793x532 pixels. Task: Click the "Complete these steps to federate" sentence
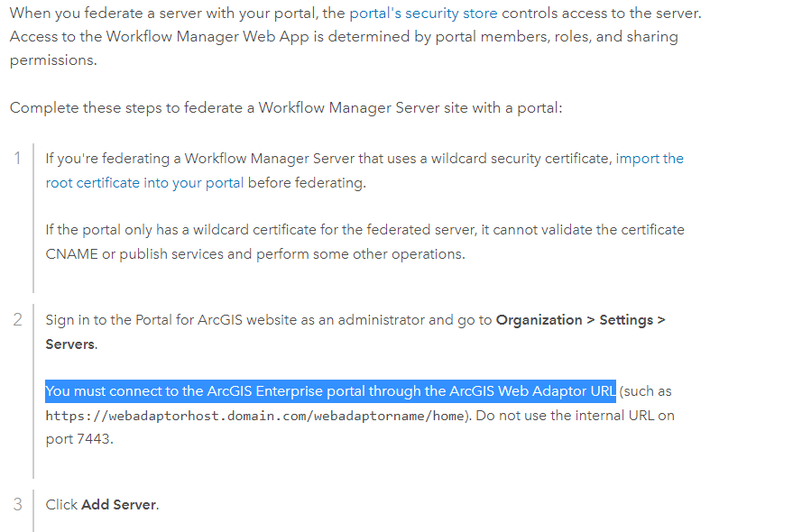pos(285,108)
